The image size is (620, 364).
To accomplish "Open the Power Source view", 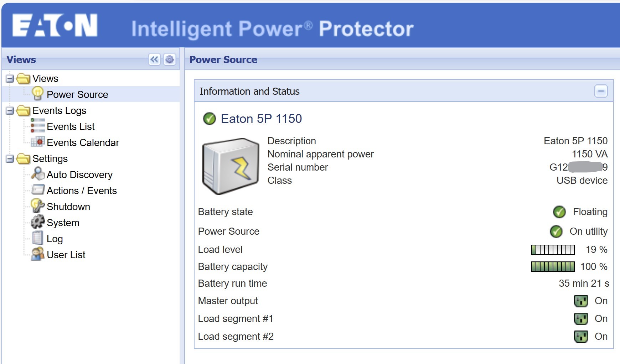I will [77, 94].
